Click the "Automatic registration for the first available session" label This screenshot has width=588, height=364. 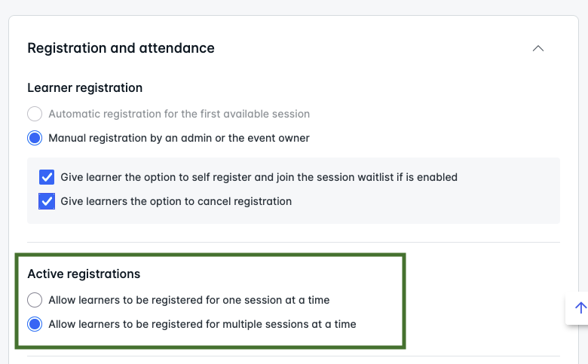point(179,115)
